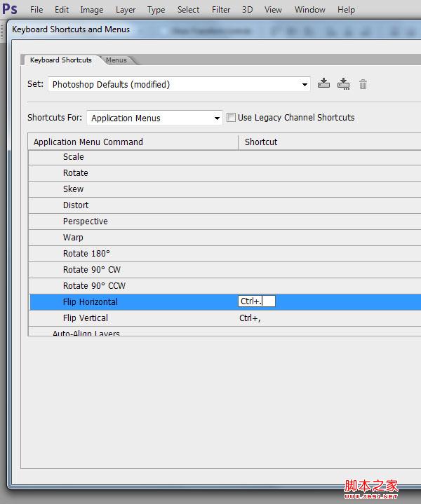
Task: Delete the current shortcut set trash icon
Action: [363, 84]
